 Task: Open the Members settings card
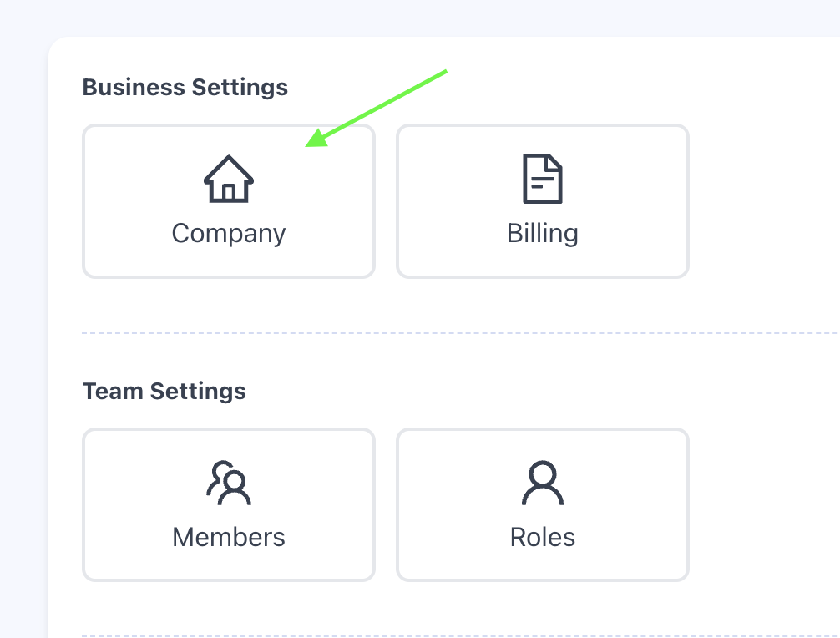click(x=229, y=505)
